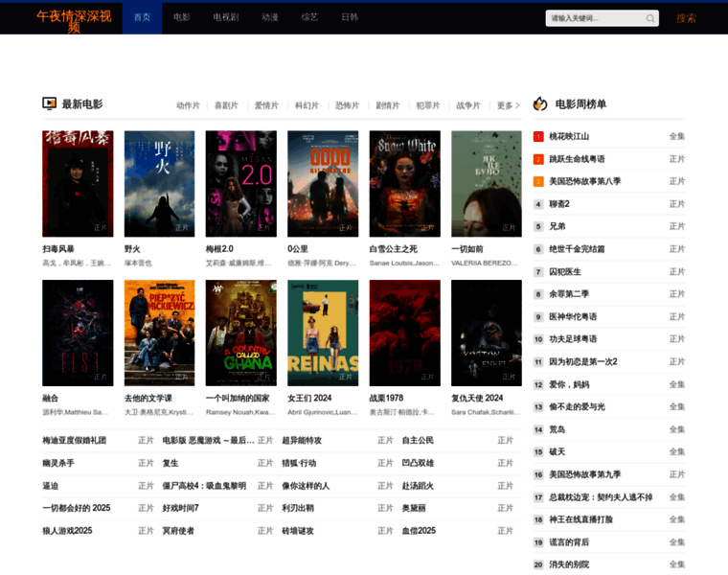The width and height of the screenshot is (728, 575).
Task: Click the 凹凸双雄 list link
Action: [x=418, y=463]
